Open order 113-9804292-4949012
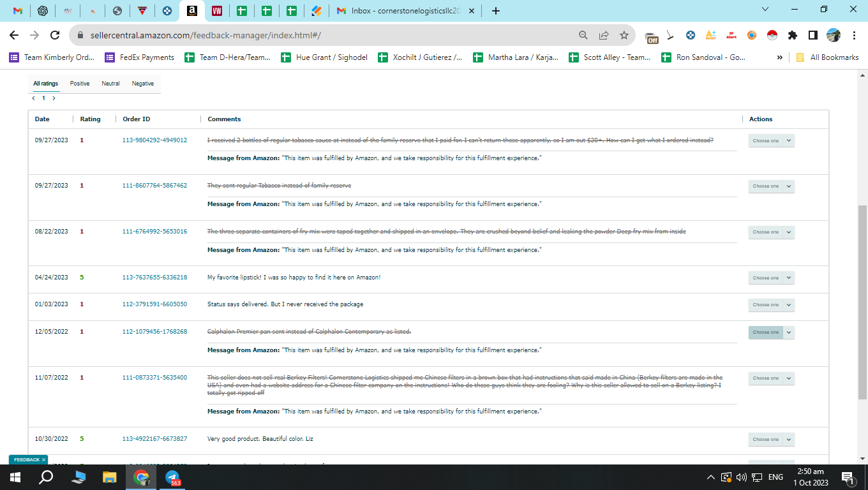This screenshot has width=868, height=490. coord(155,140)
